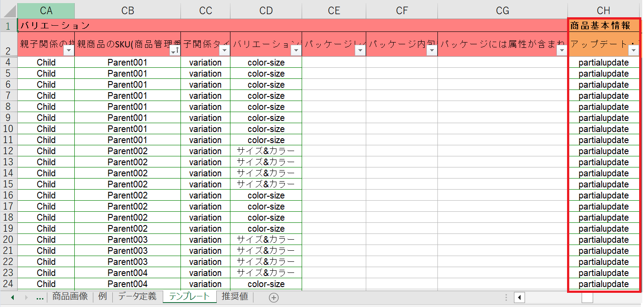This screenshot has width=644, height=307.
Task: Open filter dropdown for パッケージレベル column CE
Action: tap(360, 51)
